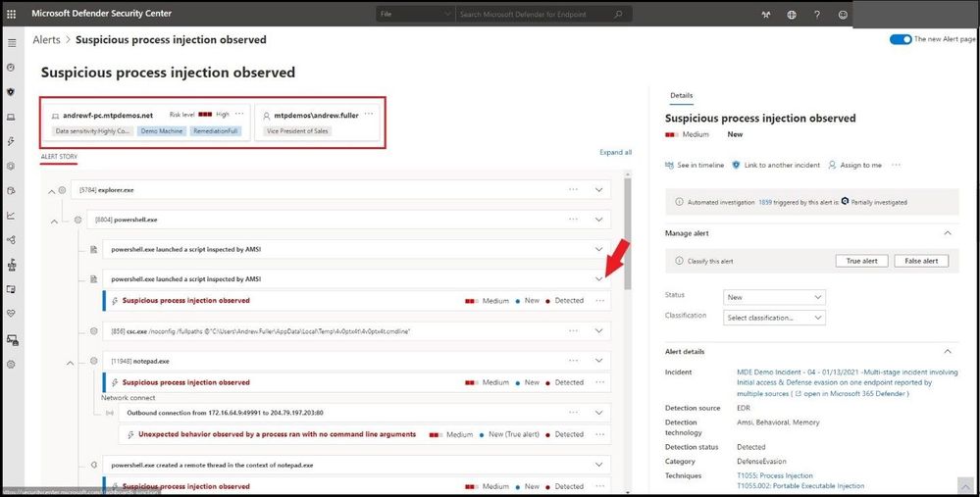Expand details chevron of powershell.exe [8804] row
The image size is (980, 497).
(598, 220)
